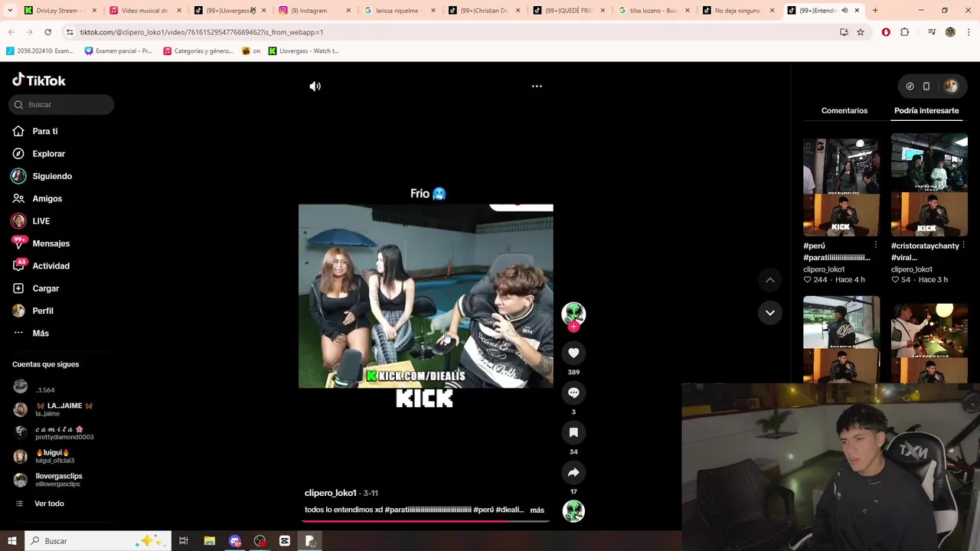Open Task View in taskbar
The image size is (980, 551).
tap(184, 541)
